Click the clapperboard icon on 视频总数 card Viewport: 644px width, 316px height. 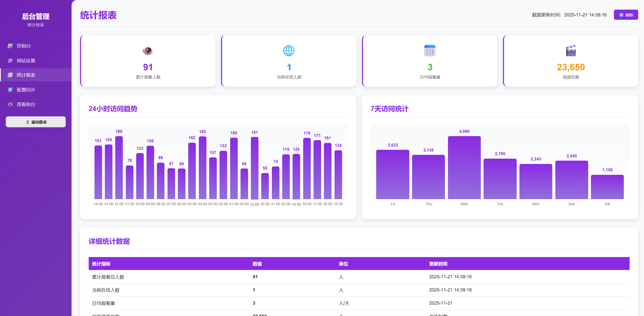click(571, 51)
